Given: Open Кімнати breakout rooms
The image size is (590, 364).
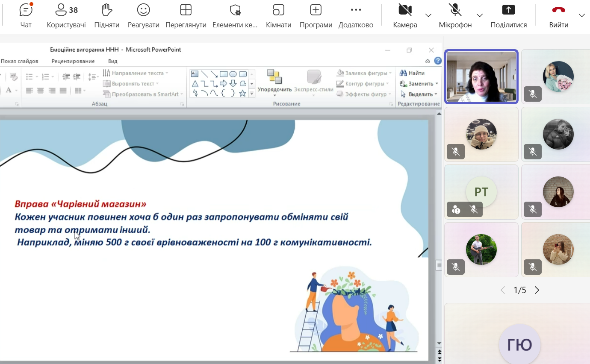Looking at the screenshot, I should coord(278,16).
